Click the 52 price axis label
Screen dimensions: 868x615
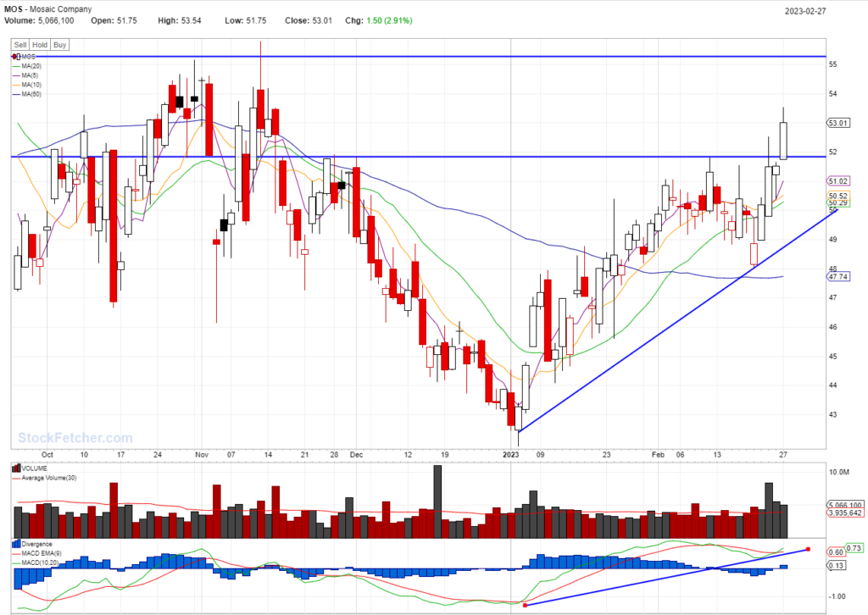[x=832, y=152]
